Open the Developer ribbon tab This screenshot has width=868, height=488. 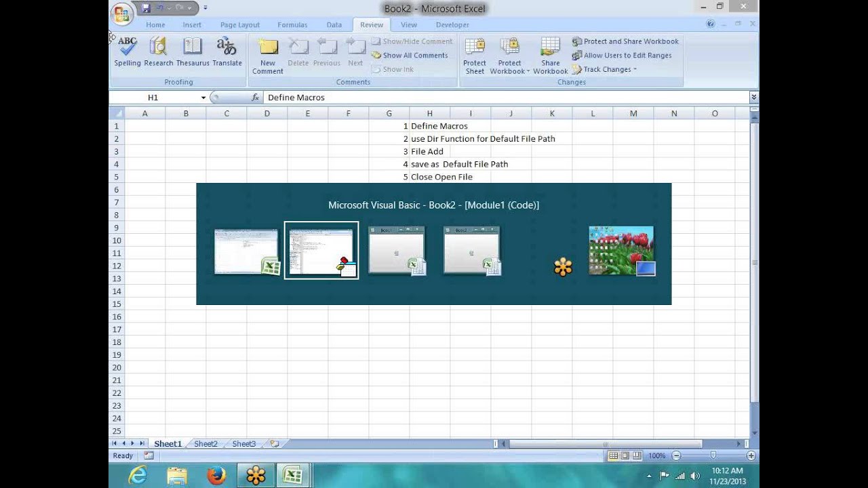(x=452, y=25)
